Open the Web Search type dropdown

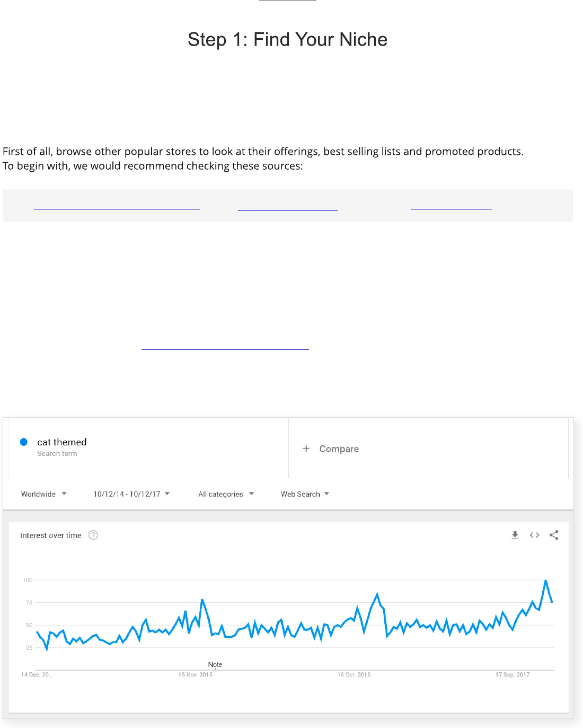point(305,494)
